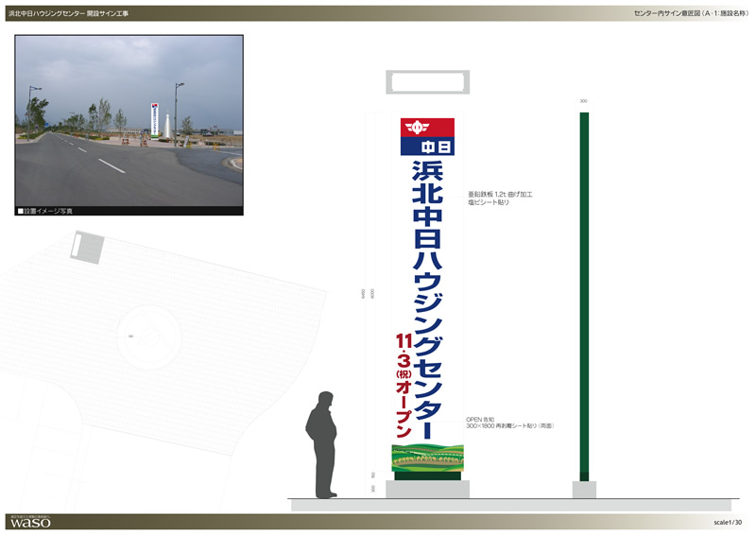Click the concrete base under side-view pole
The width and height of the screenshot is (756, 535).
point(584,490)
